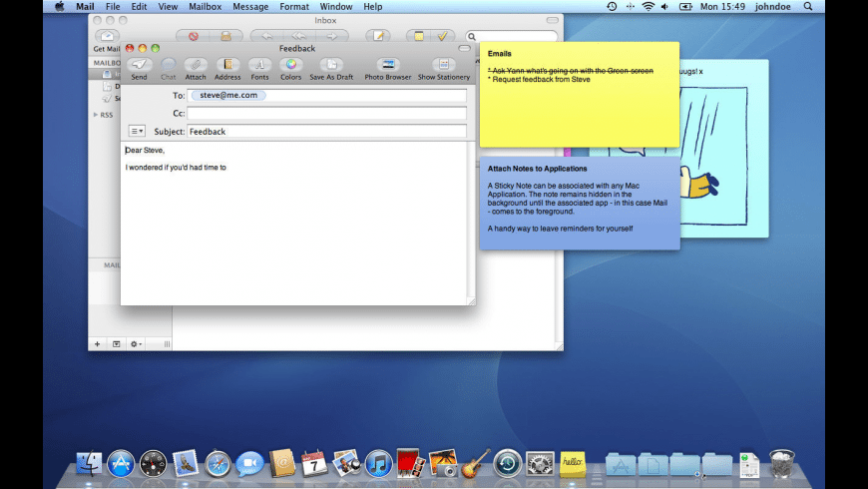
Task: Click the yellow Emails sticky note
Action: [579, 95]
